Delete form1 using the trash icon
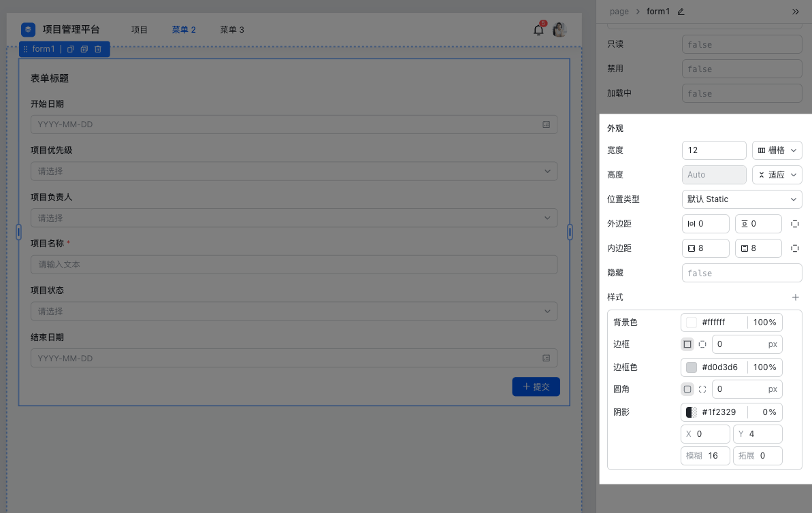The height and width of the screenshot is (513, 812). 97,49
